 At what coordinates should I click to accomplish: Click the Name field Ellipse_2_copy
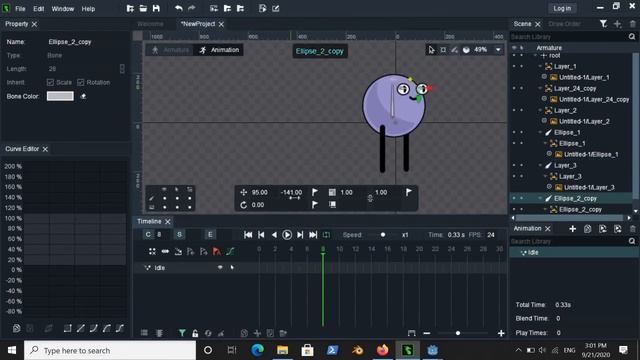(x=70, y=42)
